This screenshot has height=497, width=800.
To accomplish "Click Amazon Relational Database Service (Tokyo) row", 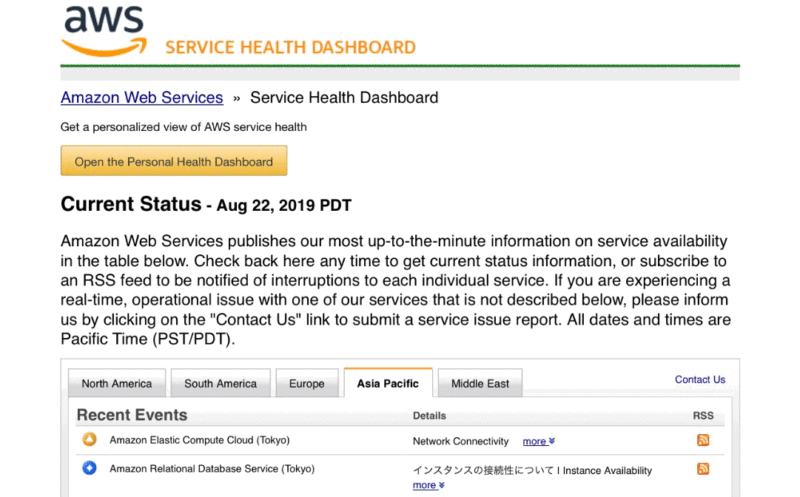I will coord(399,476).
